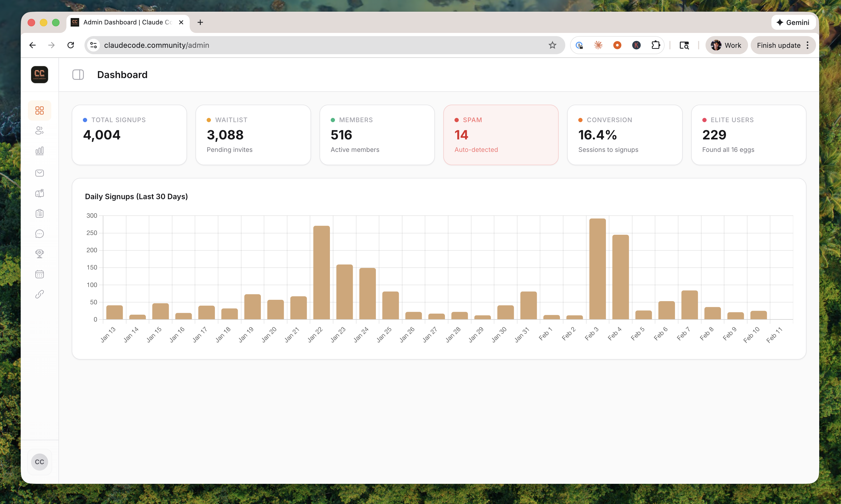Open the mailbox sidebar icon

tap(39, 193)
